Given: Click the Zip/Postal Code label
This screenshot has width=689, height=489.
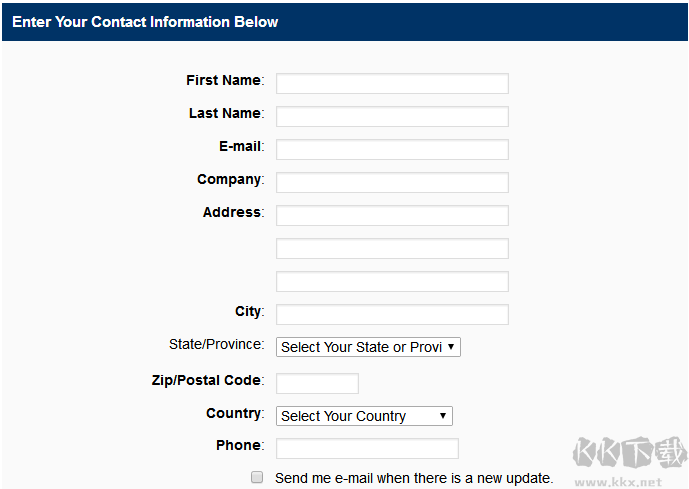Looking at the screenshot, I should point(204,380).
